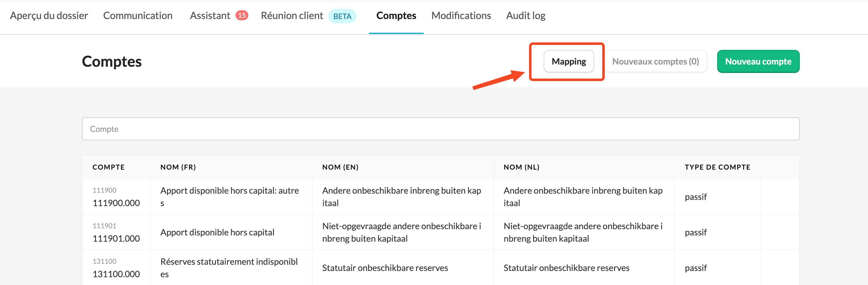Select account number 111901.000
Screen dimensions: 868x285
pyautogui.click(x=116, y=239)
